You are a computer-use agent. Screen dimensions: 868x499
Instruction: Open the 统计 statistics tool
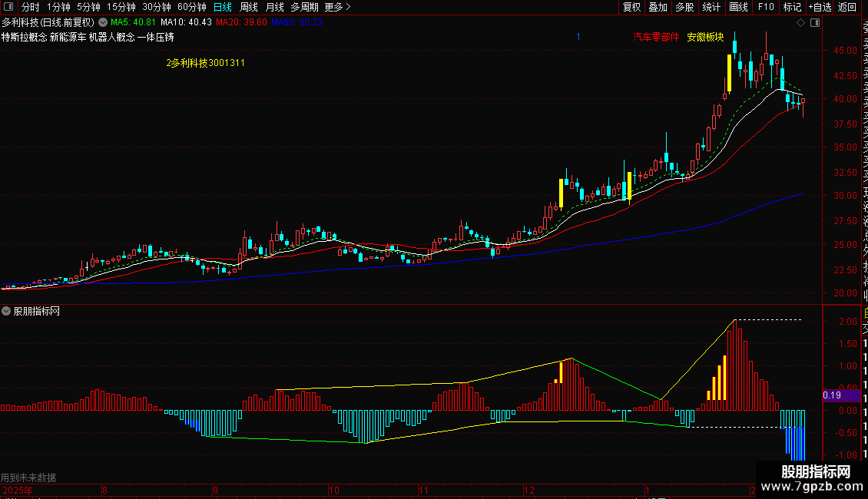click(x=711, y=7)
